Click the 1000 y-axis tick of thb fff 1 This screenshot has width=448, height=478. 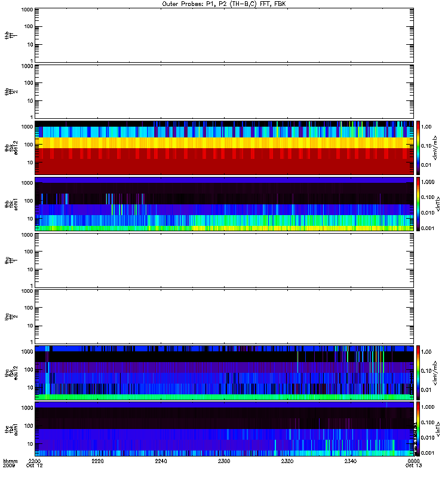pyautogui.click(x=27, y=10)
